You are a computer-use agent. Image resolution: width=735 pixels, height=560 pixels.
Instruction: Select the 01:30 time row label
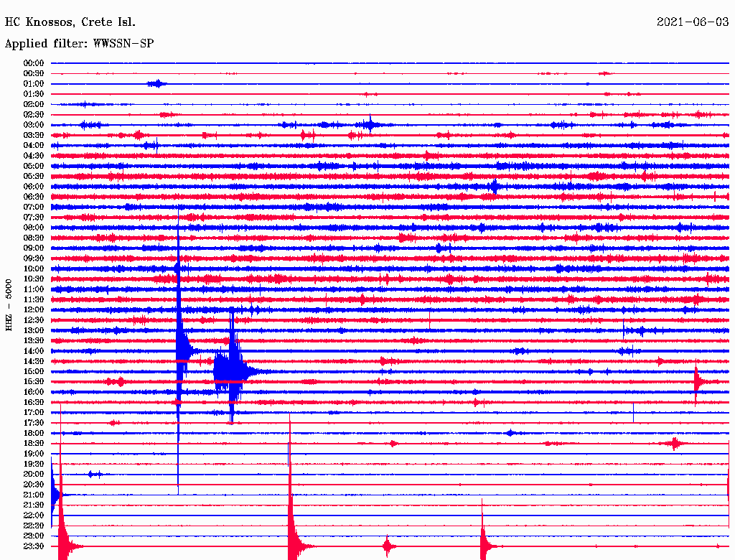tap(34, 94)
